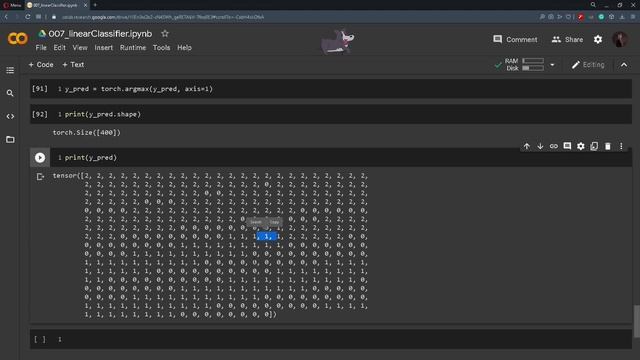Expand the runtime connection dropdown arrow
The width and height of the screenshot is (640, 360).
tap(552, 65)
